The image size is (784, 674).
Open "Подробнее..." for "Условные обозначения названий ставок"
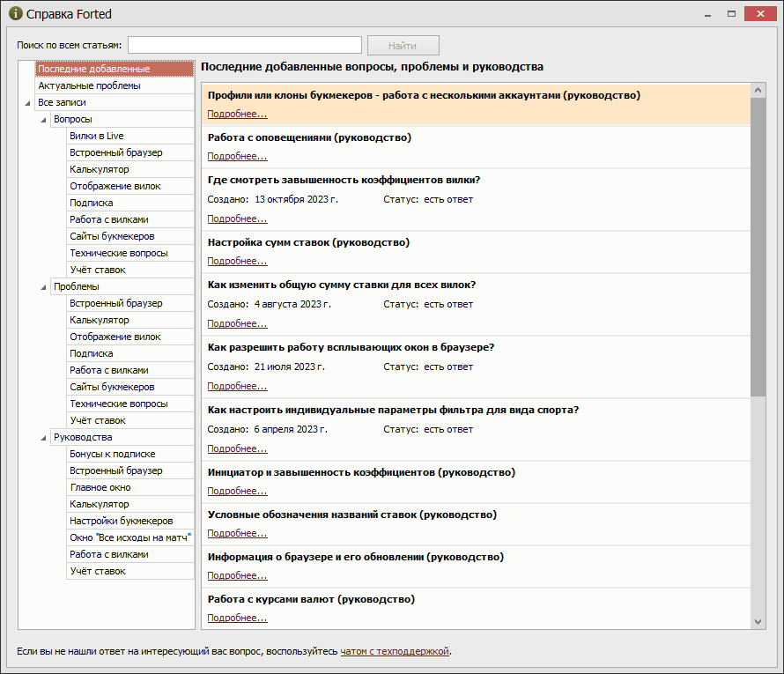238,534
